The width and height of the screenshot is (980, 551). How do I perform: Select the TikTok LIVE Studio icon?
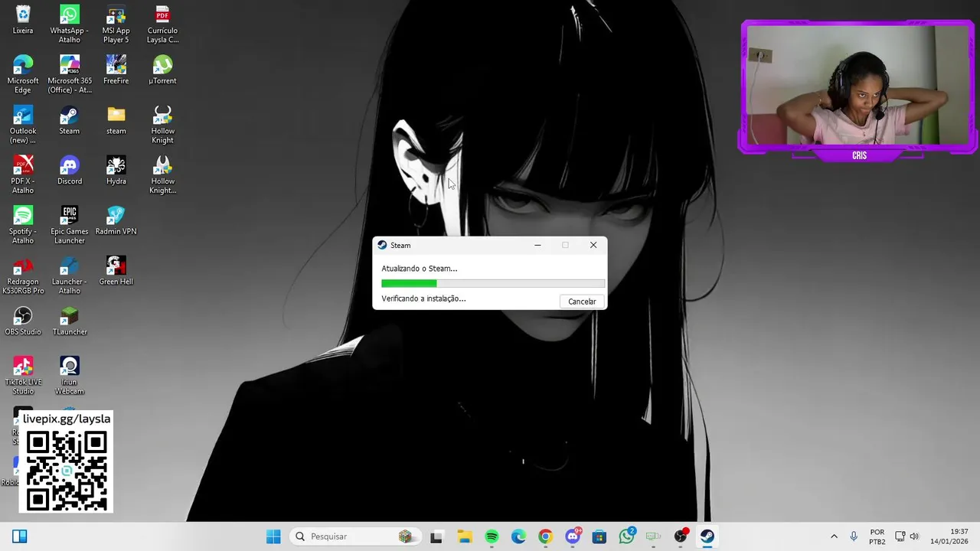coord(23,376)
